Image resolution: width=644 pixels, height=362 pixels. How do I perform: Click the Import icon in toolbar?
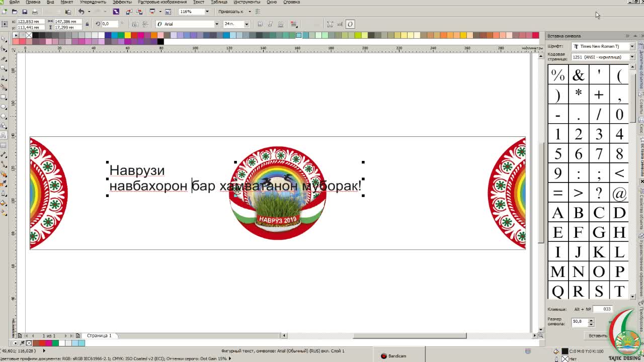pyautogui.click(x=129, y=12)
